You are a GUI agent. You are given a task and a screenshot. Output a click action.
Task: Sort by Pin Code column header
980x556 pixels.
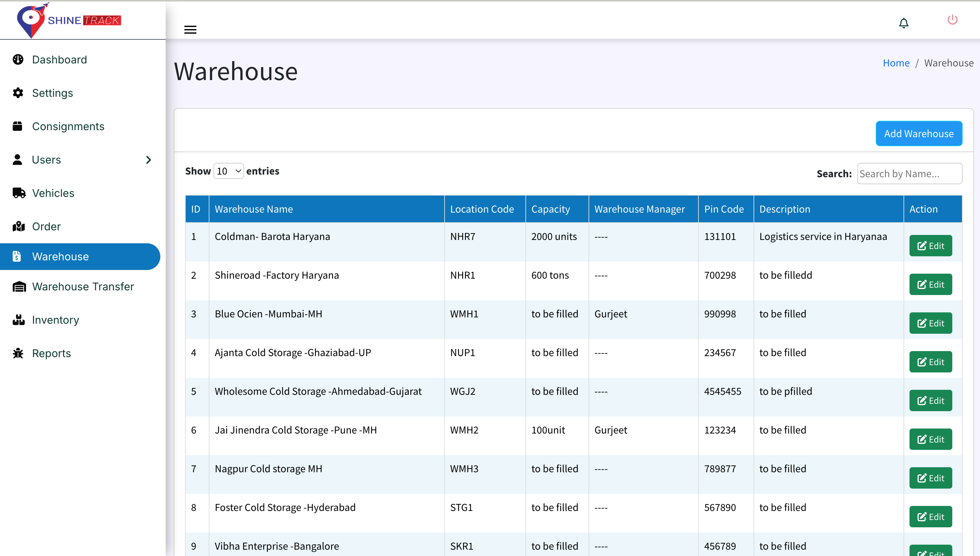725,209
